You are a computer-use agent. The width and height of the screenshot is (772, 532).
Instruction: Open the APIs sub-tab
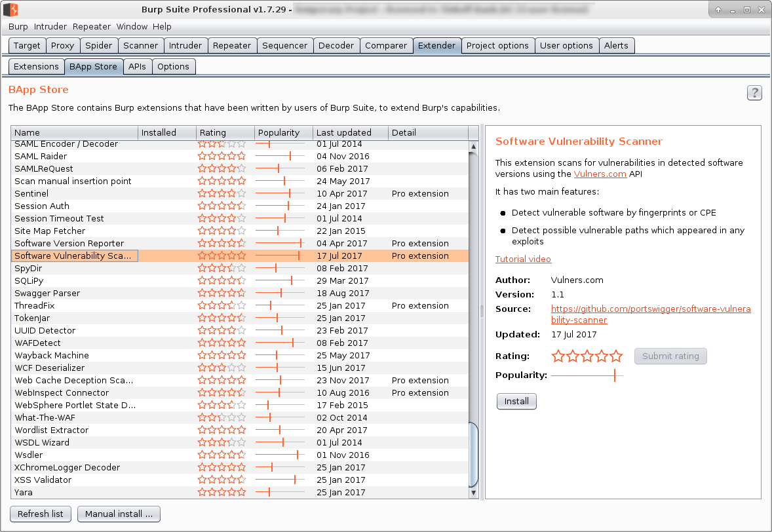[x=138, y=66]
